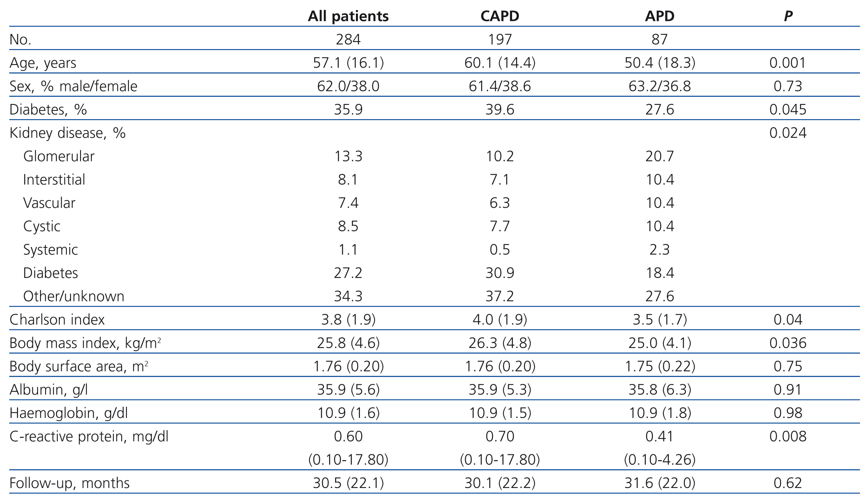
Task: Select the "Charlson index" row label
Action: click(57, 319)
